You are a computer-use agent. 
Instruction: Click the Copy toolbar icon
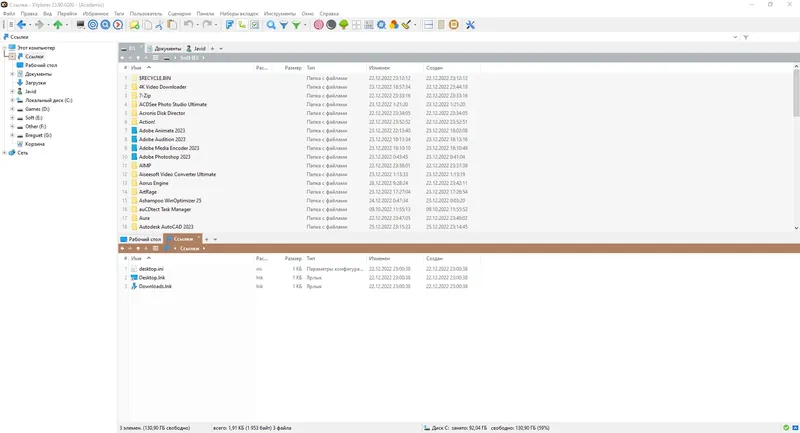[x=147, y=24]
